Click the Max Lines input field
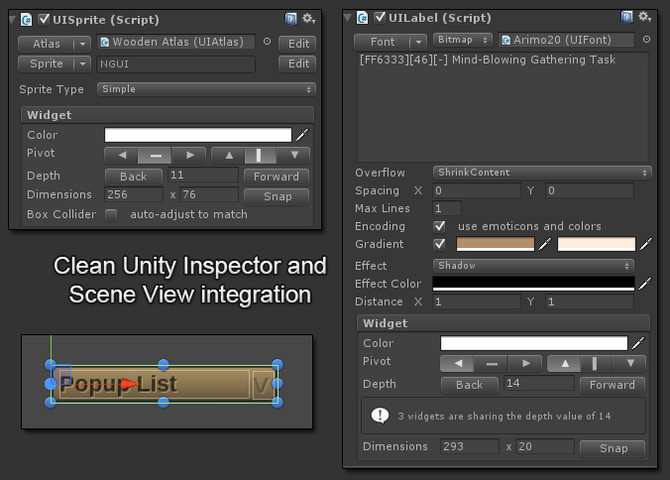670x480 pixels. [447, 208]
